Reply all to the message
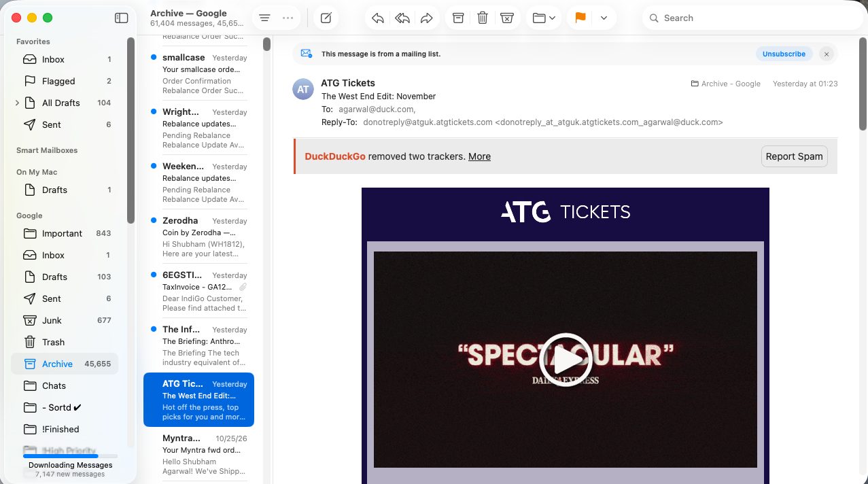868x484 pixels. click(x=402, y=18)
